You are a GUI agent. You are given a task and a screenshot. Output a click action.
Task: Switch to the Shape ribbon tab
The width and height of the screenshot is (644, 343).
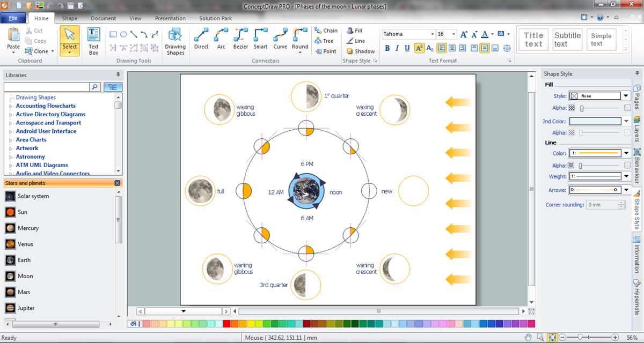click(x=69, y=18)
